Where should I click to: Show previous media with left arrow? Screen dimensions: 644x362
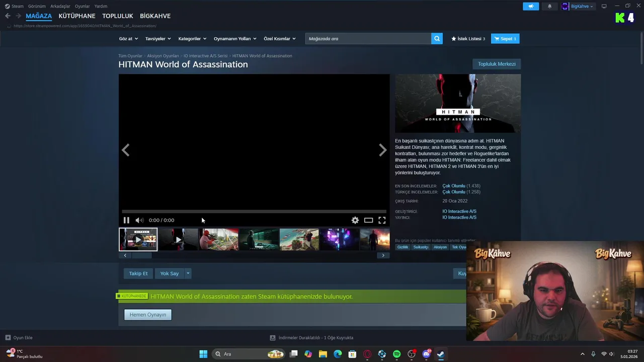126,150
